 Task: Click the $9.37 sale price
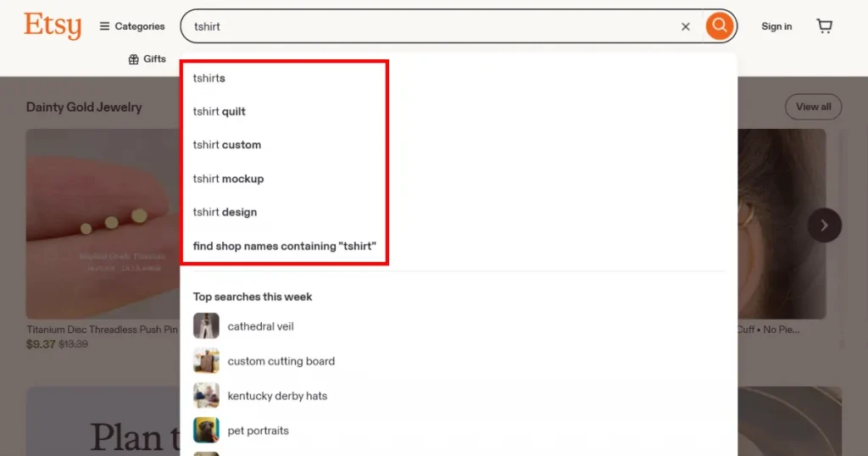tap(41, 344)
